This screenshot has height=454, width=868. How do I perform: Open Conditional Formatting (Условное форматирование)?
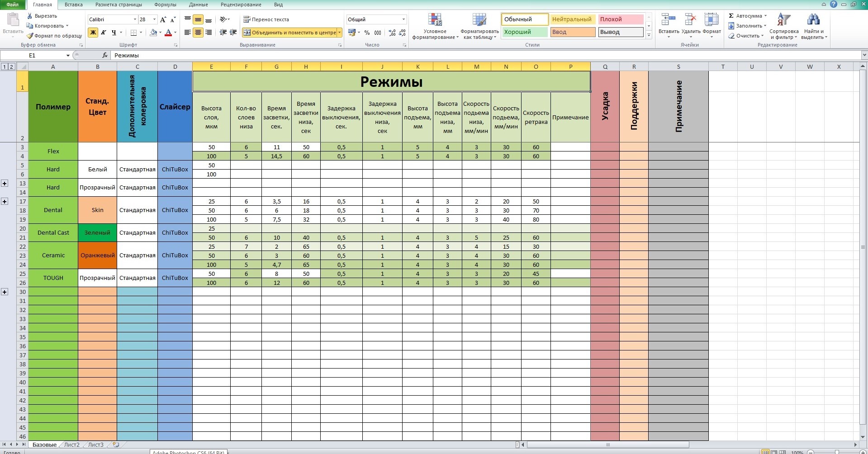[x=435, y=26]
